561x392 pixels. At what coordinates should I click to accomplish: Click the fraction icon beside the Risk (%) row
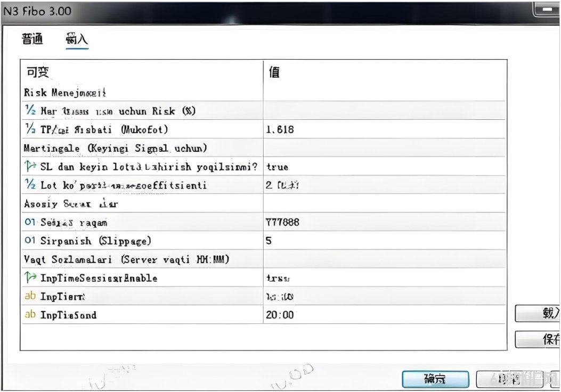click(30, 110)
